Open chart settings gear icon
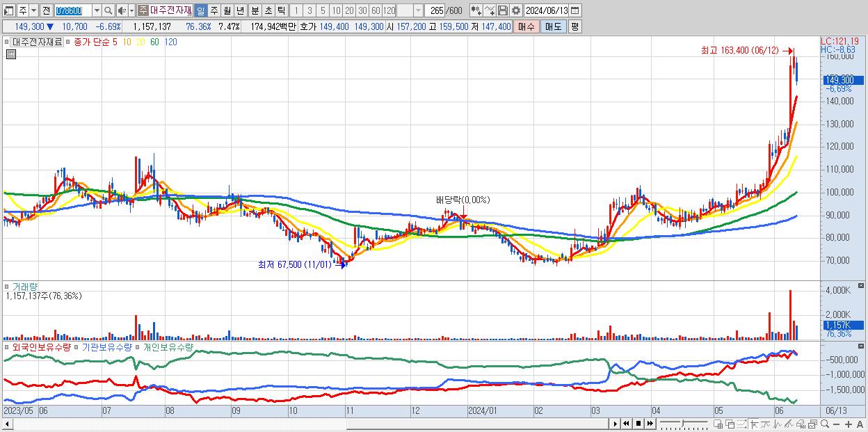 pos(516,10)
